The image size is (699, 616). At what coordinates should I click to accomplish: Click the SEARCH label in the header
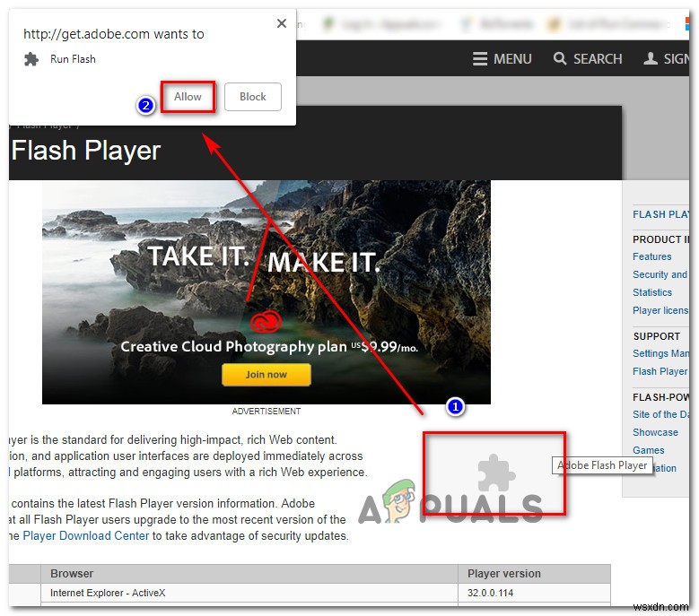coord(598,59)
